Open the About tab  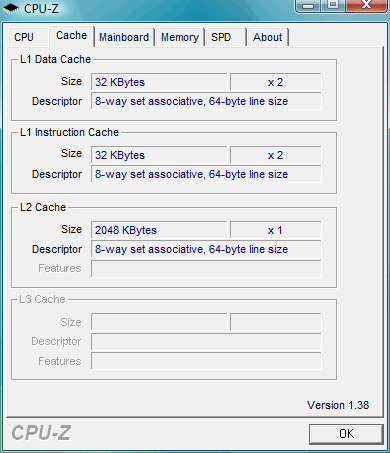click(267, 37)
